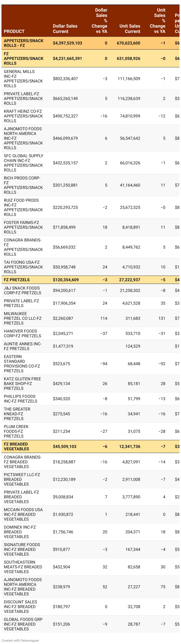Open the Created with Datawrapper link
This screenshot has height=644, width=181.
(20, 640)
